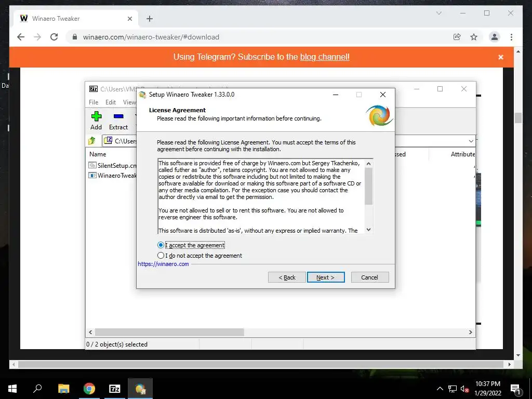The height and width of the screenshot is (399, 532).
Task: Open taskbar clock and date
Action: [487, 389]
